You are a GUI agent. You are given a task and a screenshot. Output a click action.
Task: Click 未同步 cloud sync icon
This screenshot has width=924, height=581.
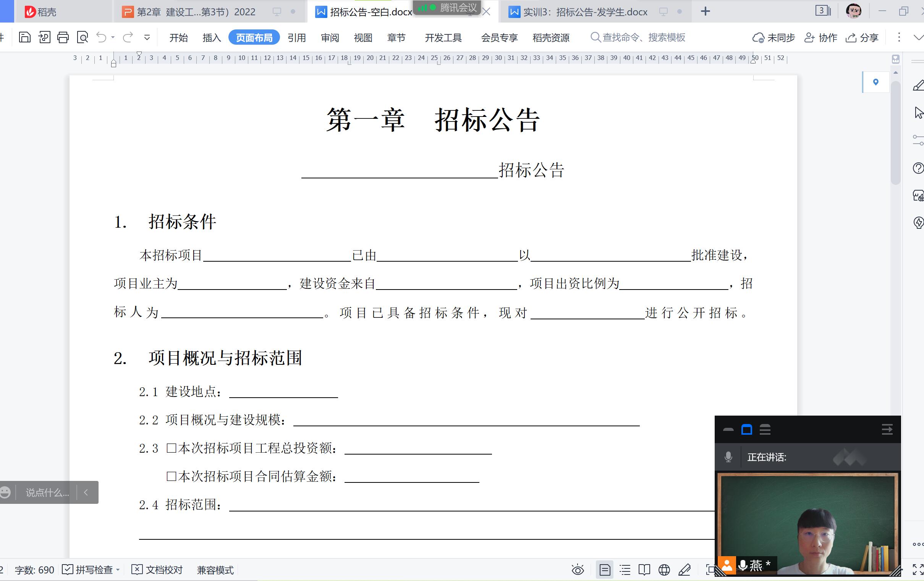click(773, 37)
